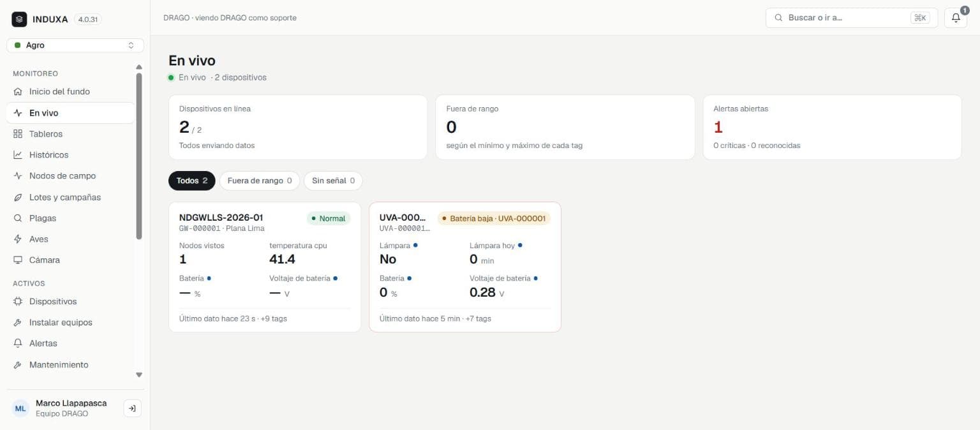Go to the En vivo sidebar item
This screenshot has width=980, height=430.
(x=71, y=113)
